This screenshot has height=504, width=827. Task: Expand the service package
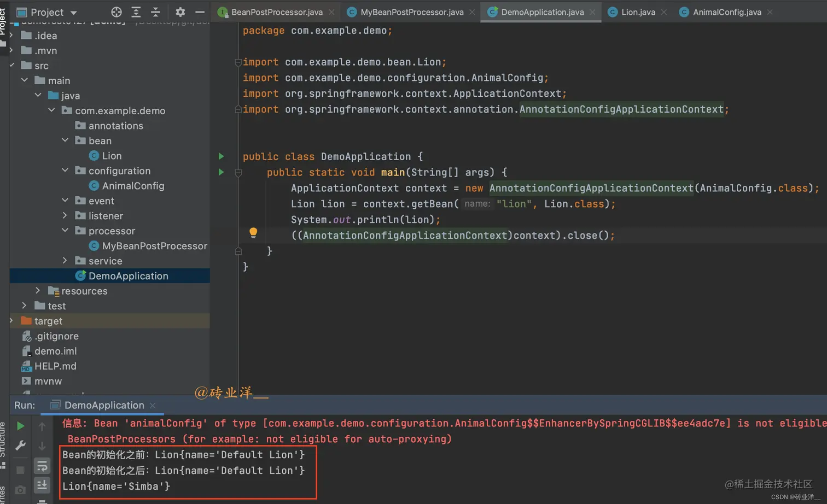pyautogui.click(x=65, y=261)
